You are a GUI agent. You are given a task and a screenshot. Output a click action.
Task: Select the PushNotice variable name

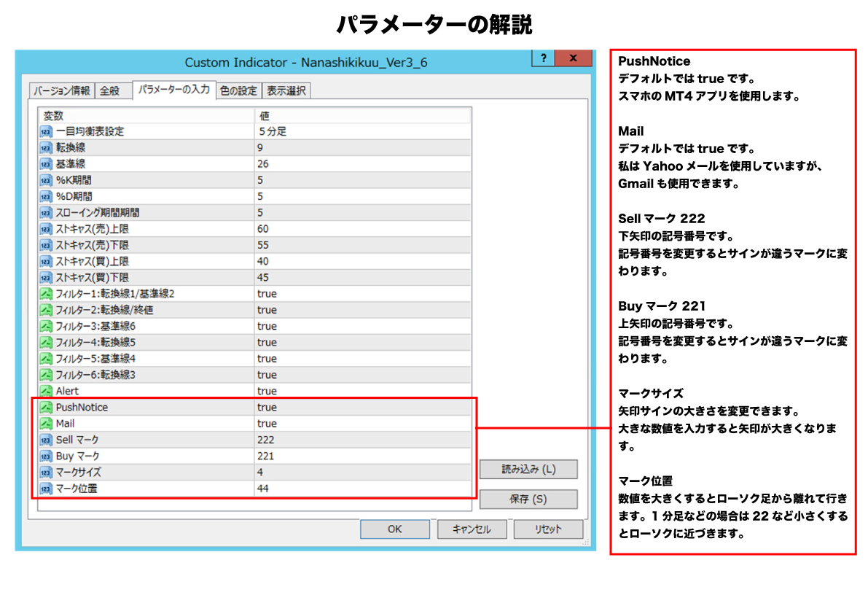pyautogui.click(x=82, y=408)
